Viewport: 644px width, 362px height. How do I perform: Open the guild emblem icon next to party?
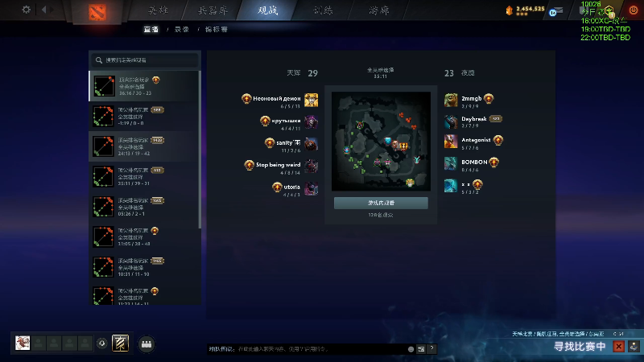(x=120, y=343)
